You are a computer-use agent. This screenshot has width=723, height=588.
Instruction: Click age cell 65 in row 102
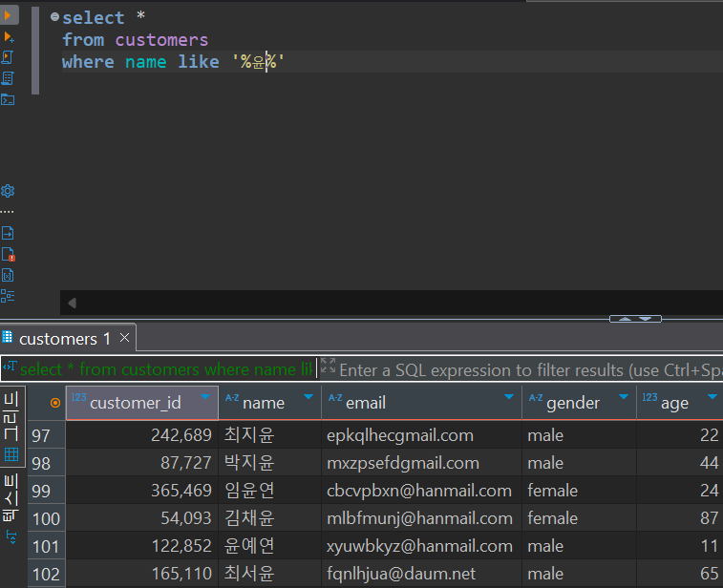tap(680, 574)
